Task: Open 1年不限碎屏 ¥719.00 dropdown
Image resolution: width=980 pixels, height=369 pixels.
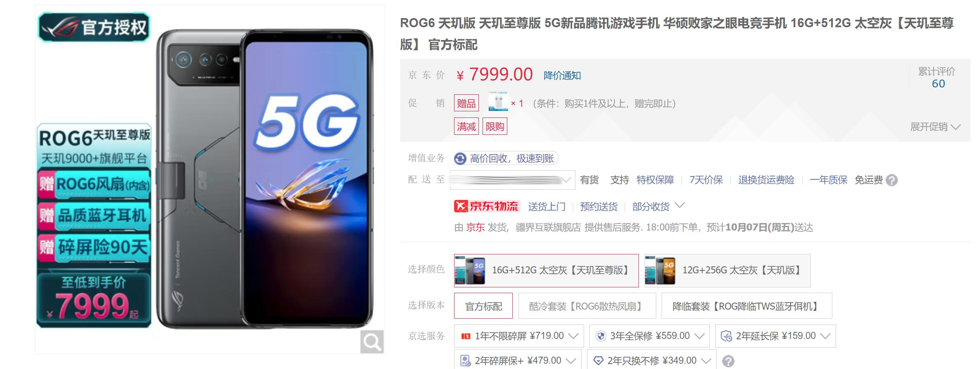Action: tap(519, 336)
